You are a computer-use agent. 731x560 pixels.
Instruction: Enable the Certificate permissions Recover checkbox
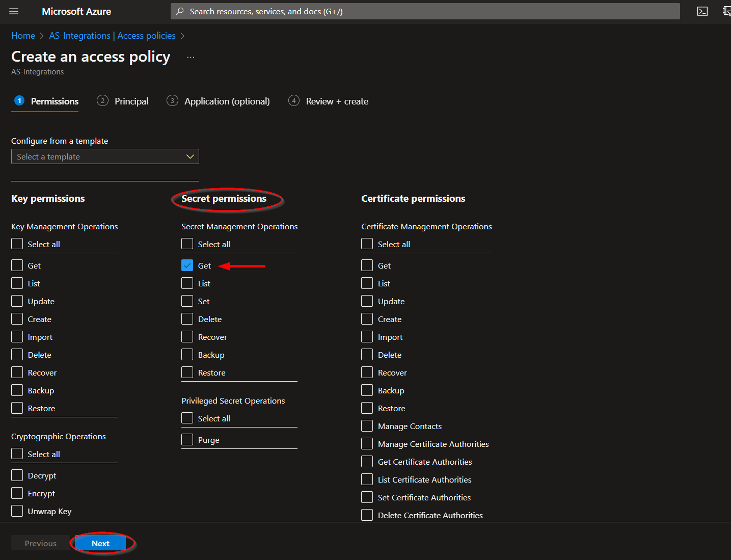(367, 372)
